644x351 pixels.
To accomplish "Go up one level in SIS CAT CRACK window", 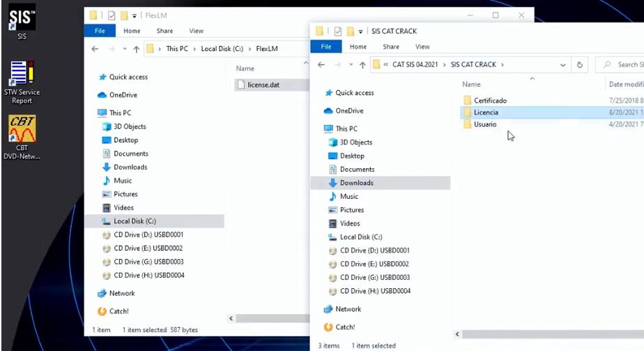I will pos(362,65).
